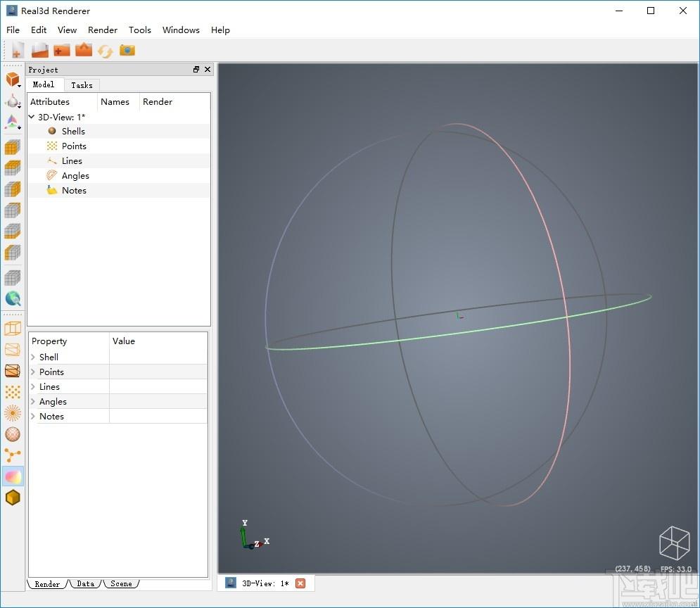
Task: Switch to wireframe box display mode icon
Action: pos(13,329)
